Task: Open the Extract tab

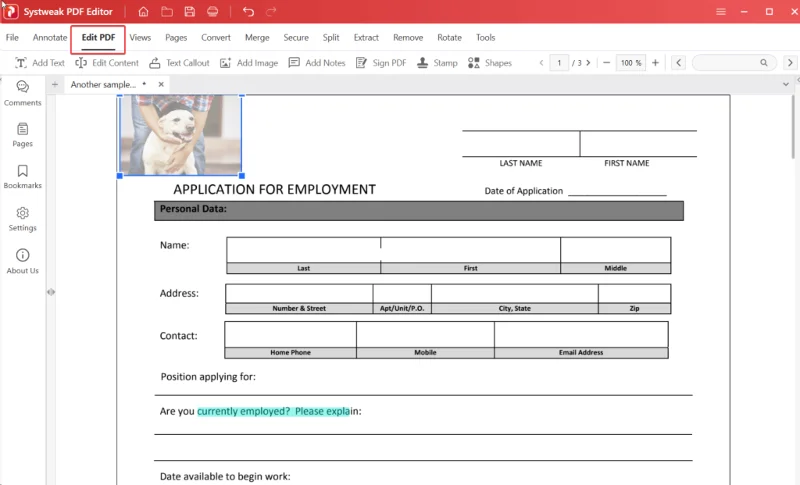Action: point(366,37)
